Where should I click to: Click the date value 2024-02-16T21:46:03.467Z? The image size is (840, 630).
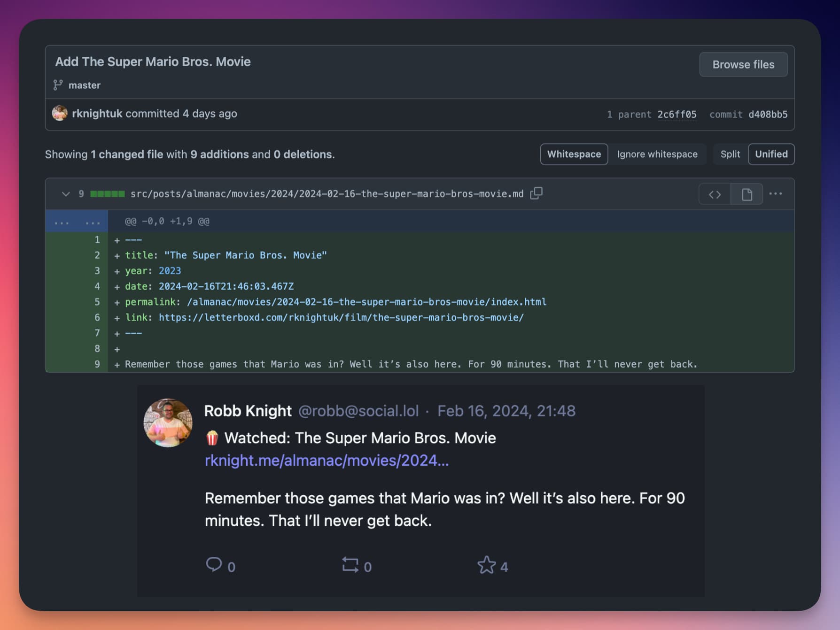[x=226, y=286]
